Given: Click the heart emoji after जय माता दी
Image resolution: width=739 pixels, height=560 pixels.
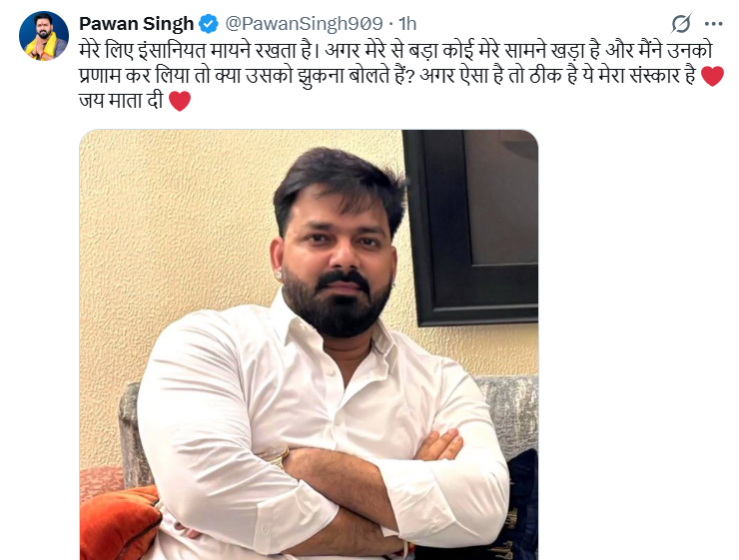Looking at the screenshot, I should 180,101.
